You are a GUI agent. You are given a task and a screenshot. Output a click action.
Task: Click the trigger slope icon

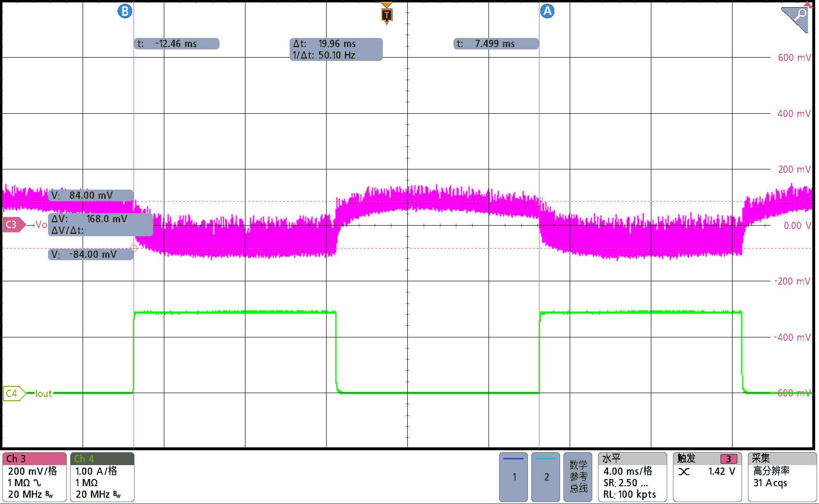tap(684, 472)
